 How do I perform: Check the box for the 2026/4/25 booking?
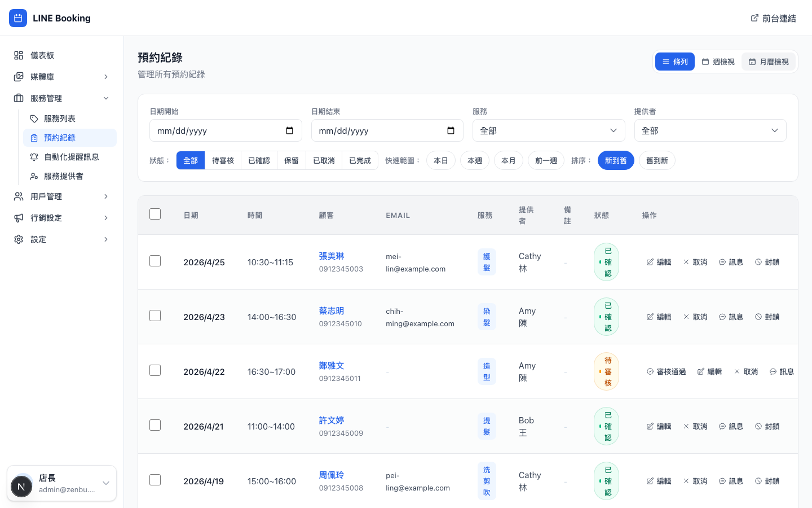(155, 261)
